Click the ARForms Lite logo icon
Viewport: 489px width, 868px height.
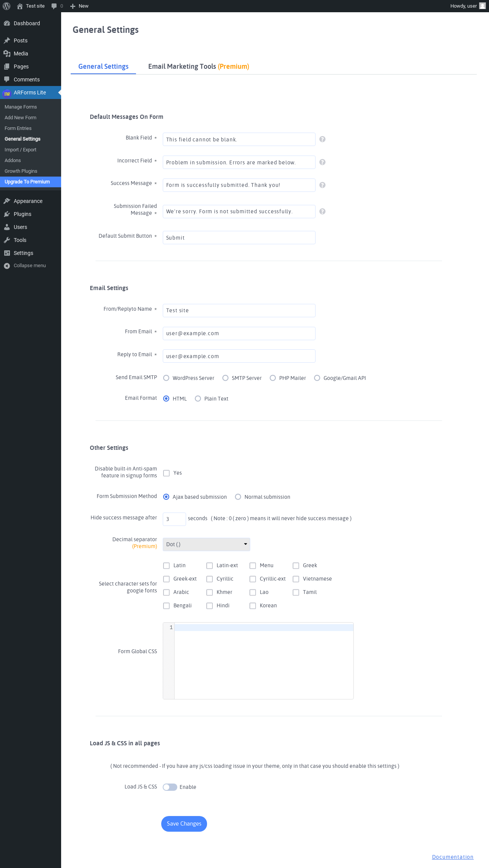pyautogui.click(x=7, y=93)
